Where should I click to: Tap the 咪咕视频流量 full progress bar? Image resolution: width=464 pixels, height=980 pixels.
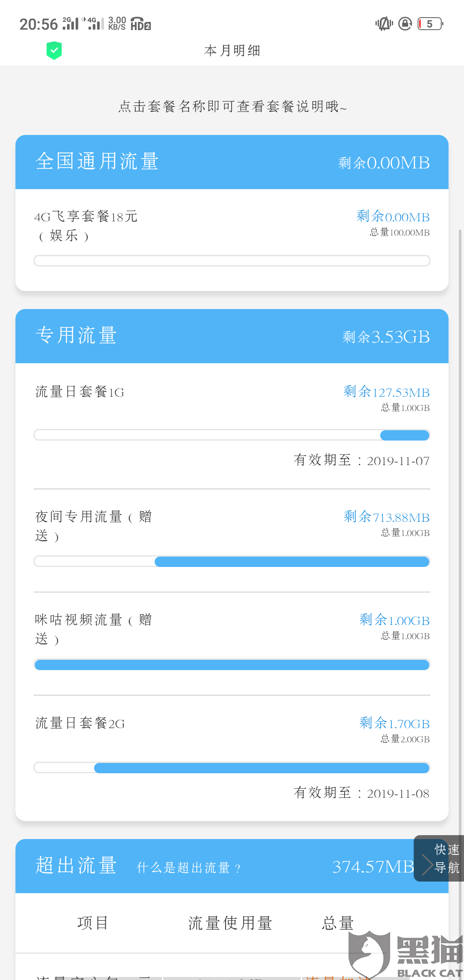point(232,665)
